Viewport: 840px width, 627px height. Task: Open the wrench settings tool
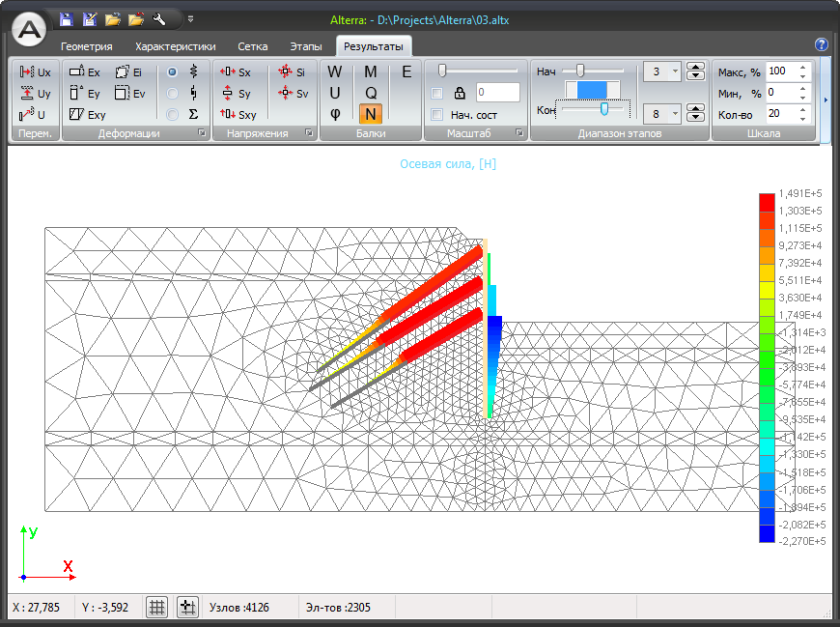pos(159,18)
